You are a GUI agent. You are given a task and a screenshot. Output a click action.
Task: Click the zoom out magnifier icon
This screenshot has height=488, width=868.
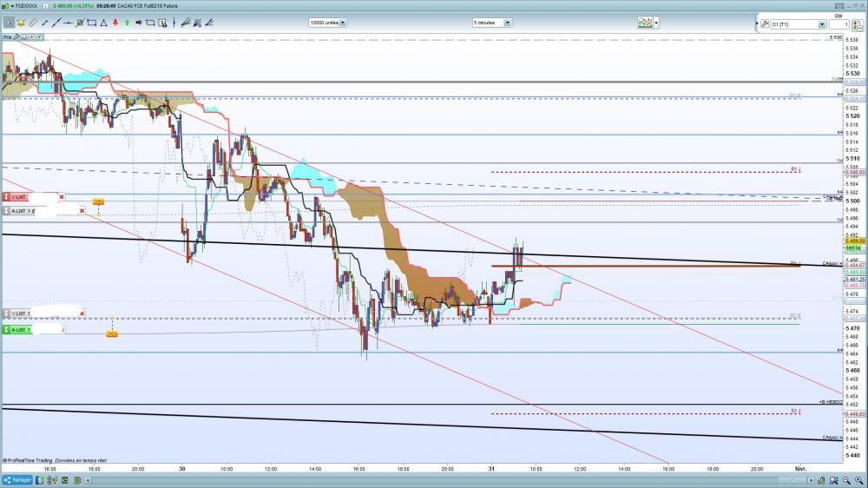(846, 480)
